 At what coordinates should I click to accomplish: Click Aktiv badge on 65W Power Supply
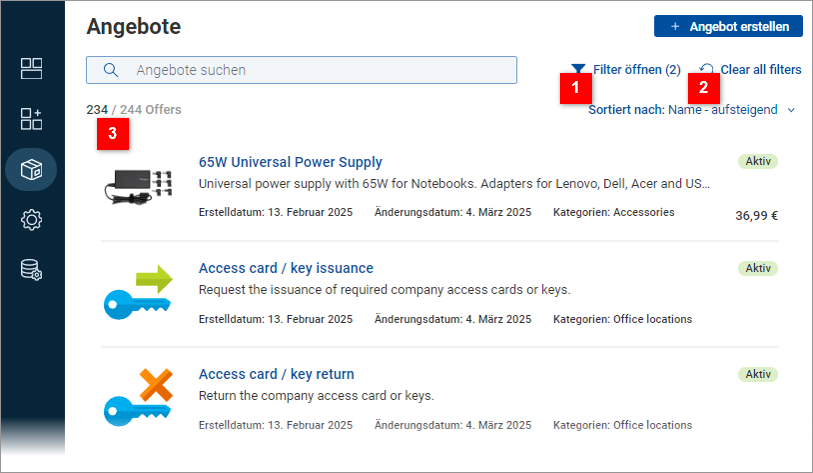click(758, 161)
